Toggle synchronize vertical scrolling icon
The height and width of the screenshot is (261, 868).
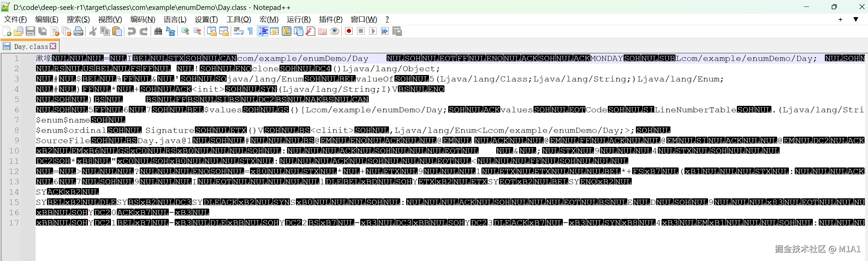coord(212,32)
